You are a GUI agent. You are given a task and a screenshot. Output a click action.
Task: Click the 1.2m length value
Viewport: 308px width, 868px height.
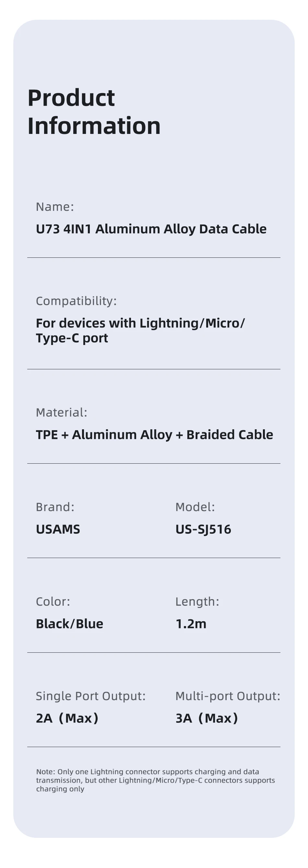coord(191,624)
